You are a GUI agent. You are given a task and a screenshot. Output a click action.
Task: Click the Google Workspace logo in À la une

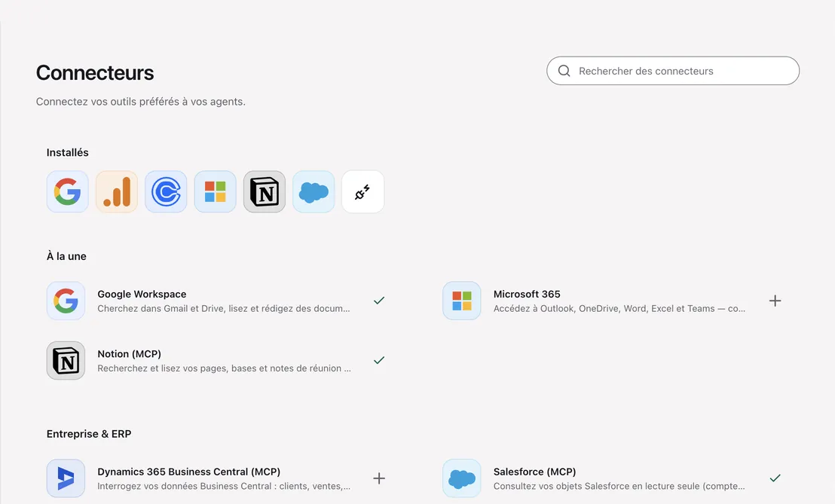(66, 301)
